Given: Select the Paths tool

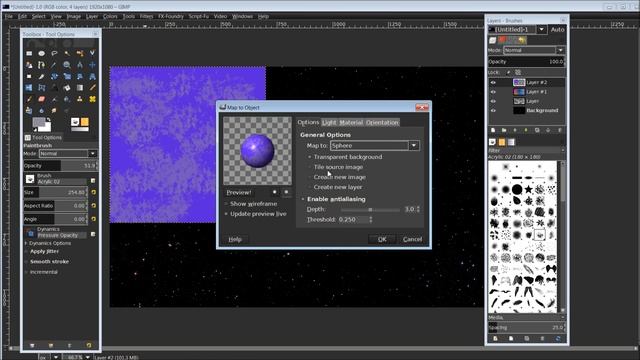Looking at the screenshot, I should [42, 64].
